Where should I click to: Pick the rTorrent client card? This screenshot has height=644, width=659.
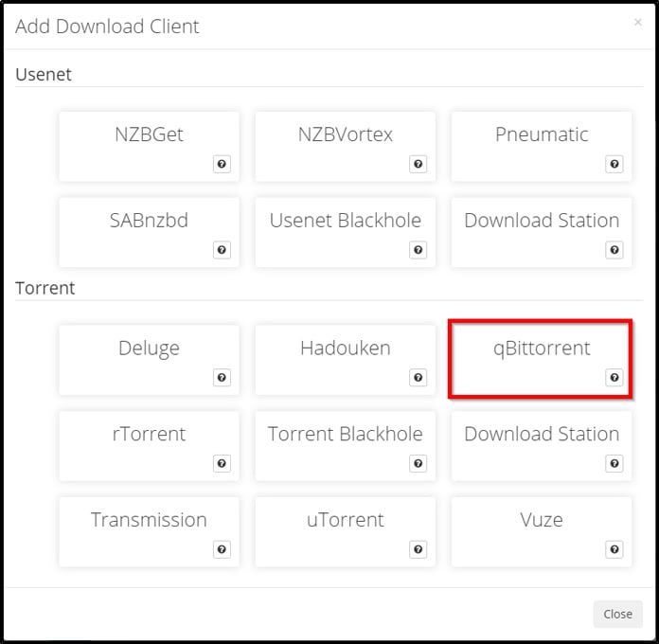click(x=149, y=446)
